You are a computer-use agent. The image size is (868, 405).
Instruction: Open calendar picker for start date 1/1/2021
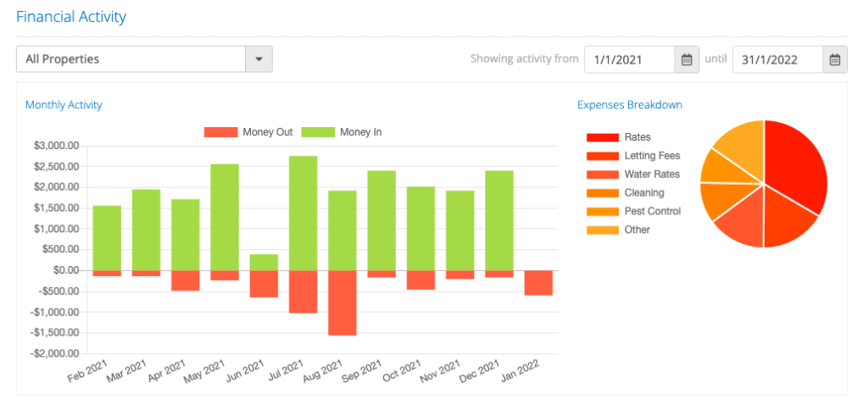click(687, 59)
